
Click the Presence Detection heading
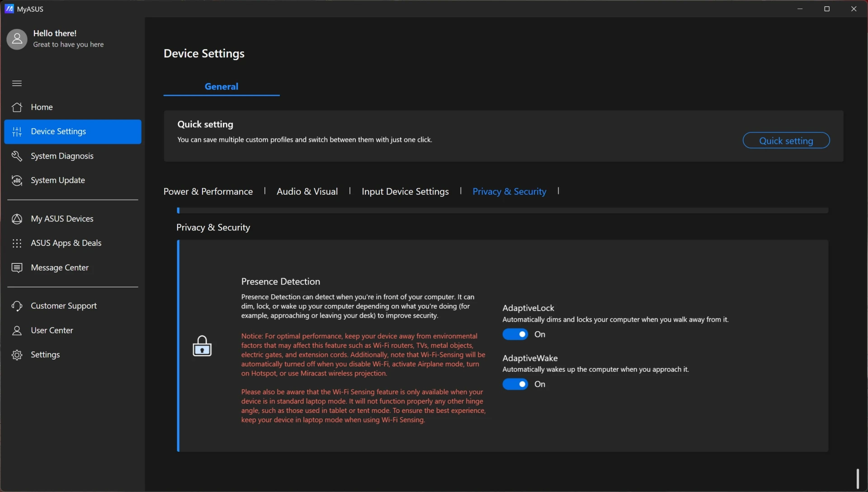pyautogui.click(x=280, y=281)
